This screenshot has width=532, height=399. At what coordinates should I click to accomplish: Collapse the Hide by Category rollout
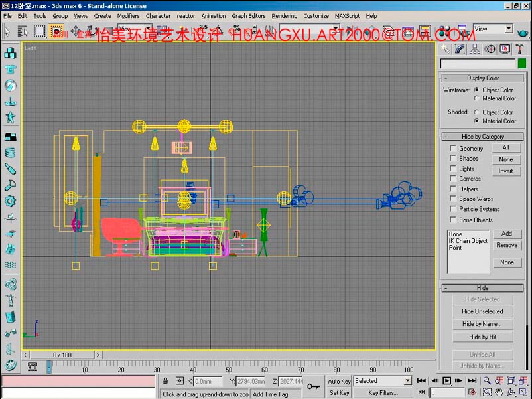(x=482, y=137)
